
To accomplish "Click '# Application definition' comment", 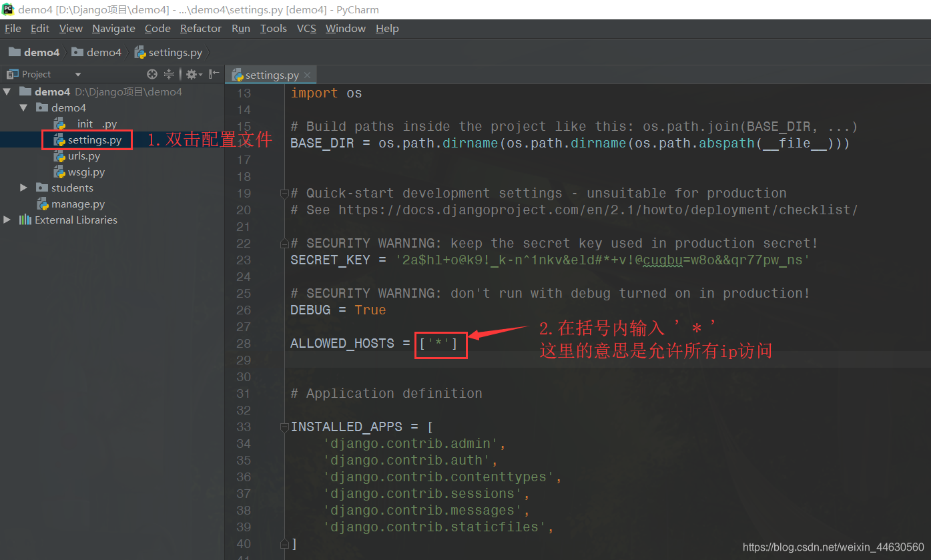I will point(386,393).
